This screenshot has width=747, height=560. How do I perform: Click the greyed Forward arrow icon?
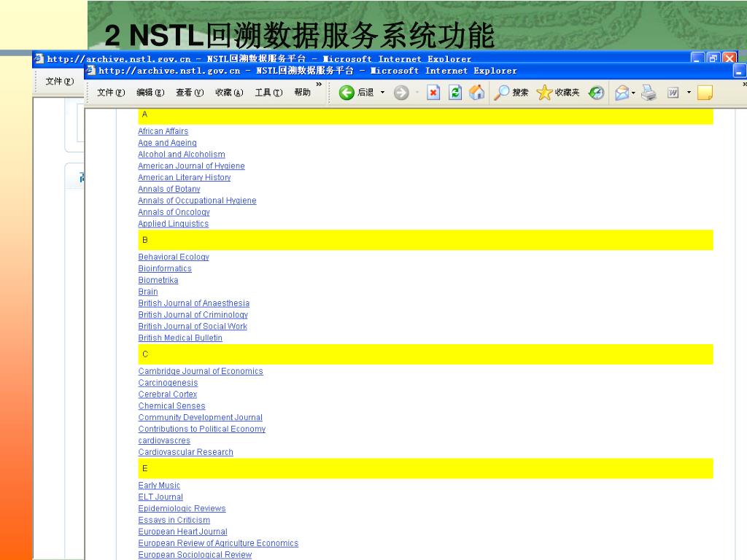click(401, 93)
